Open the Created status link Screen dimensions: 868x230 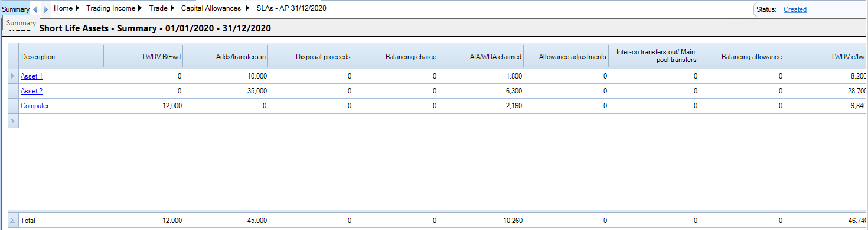(x=795, y=9)
